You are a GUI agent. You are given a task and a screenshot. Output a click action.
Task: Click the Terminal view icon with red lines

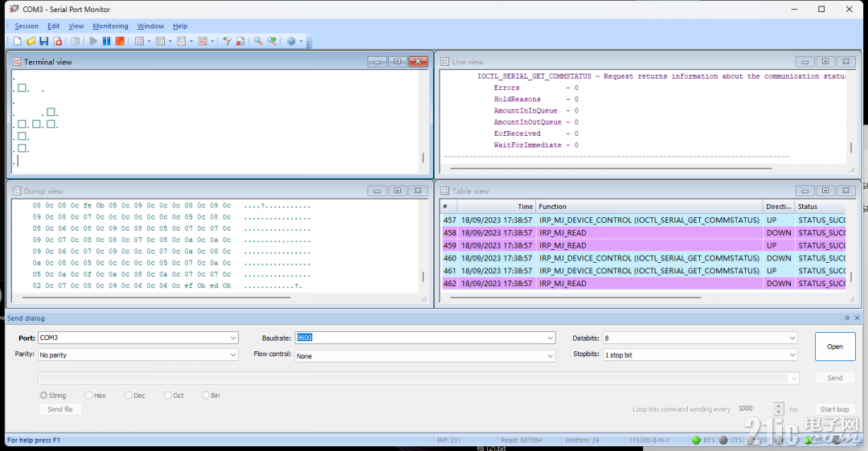click(x=203, y=41)
